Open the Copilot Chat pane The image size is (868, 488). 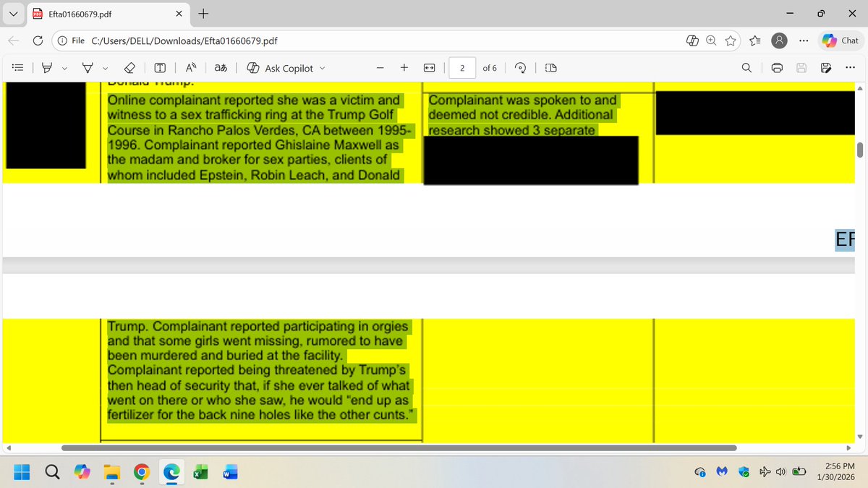pos(841,41)
